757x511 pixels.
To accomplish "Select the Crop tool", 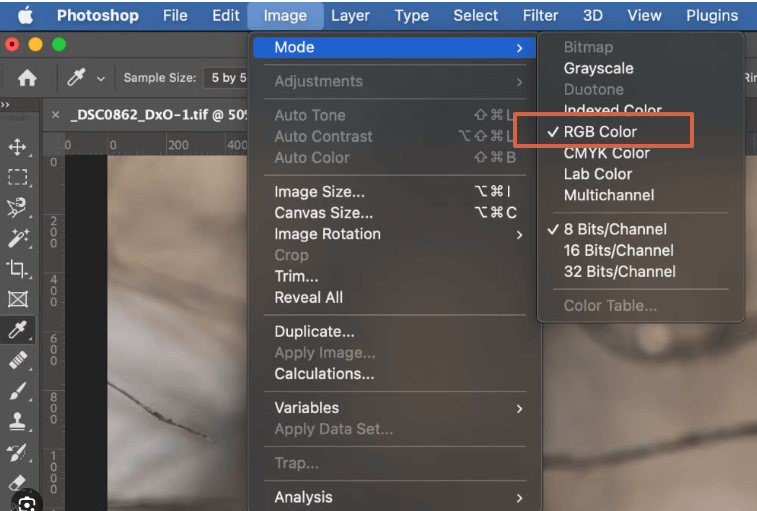I will (17, 269).
